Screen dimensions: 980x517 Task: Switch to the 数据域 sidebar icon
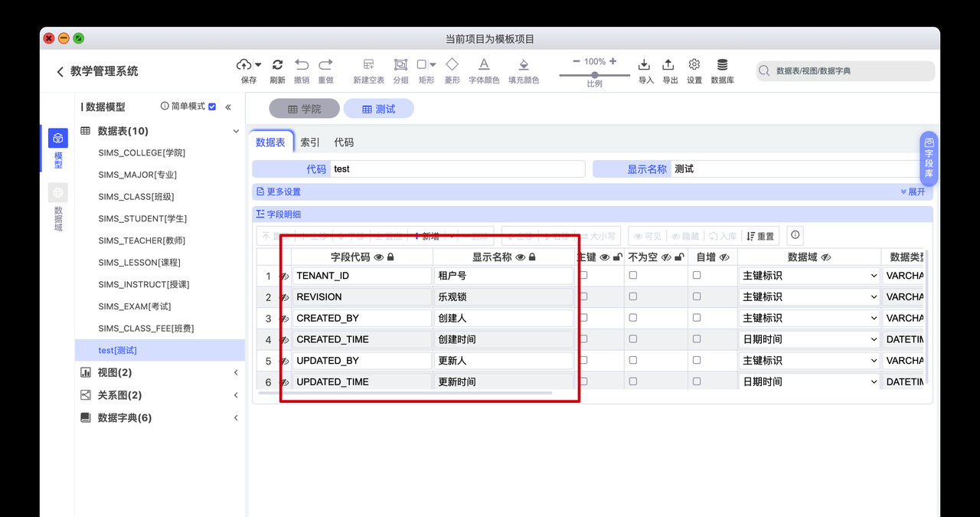(x=57, y=199)
